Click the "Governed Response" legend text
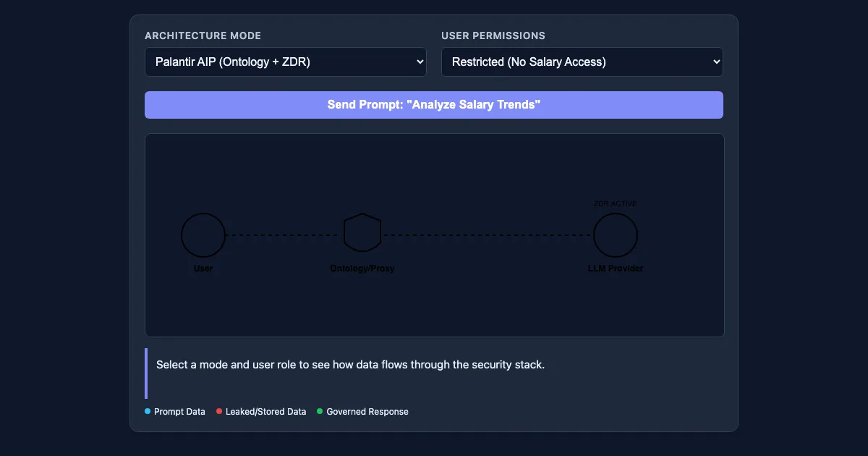This screenshot has height=456, width=868. click(x=367, y=412)
